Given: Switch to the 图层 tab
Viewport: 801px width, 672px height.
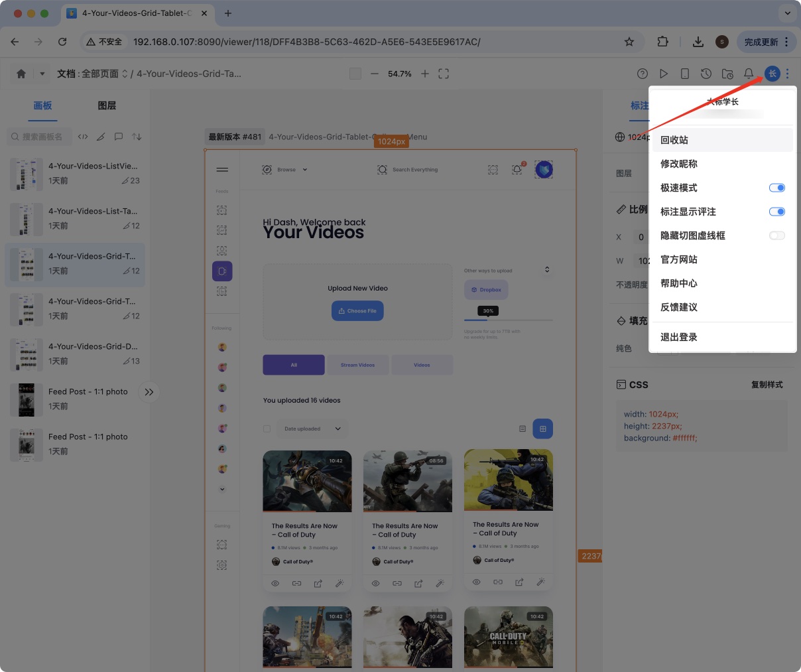Looking at the screenshot, I should (x=107, y=105).
